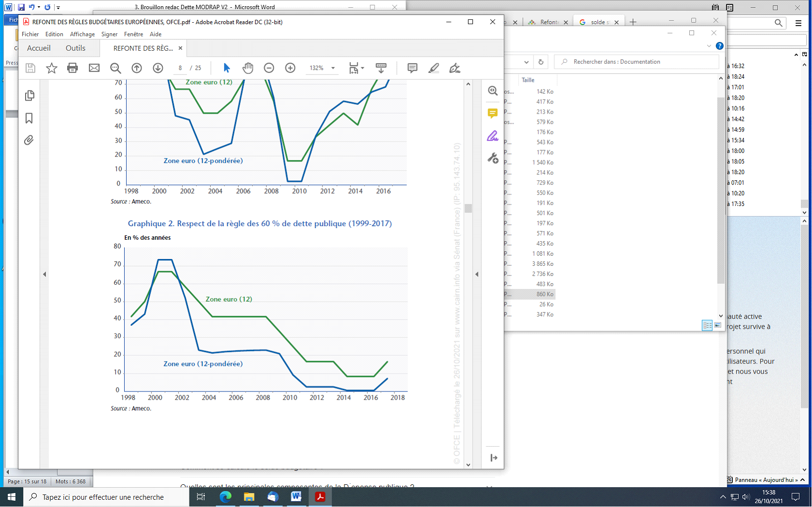812x507 pixels.
Task: Click the PDF vertical scrollbar thumb
Action: click(468, 208)
